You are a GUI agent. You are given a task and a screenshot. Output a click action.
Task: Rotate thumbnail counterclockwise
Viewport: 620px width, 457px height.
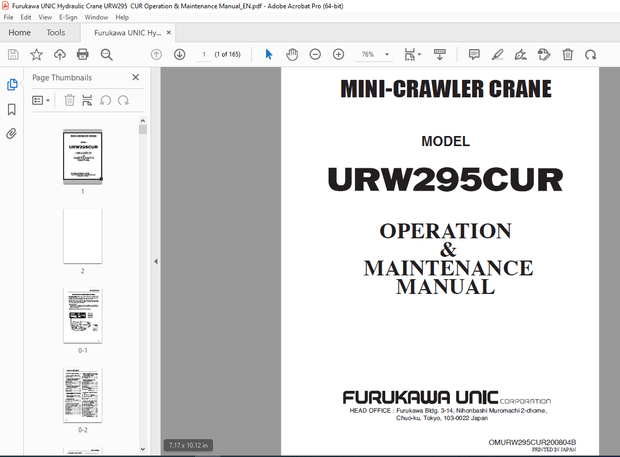point(105,100)
